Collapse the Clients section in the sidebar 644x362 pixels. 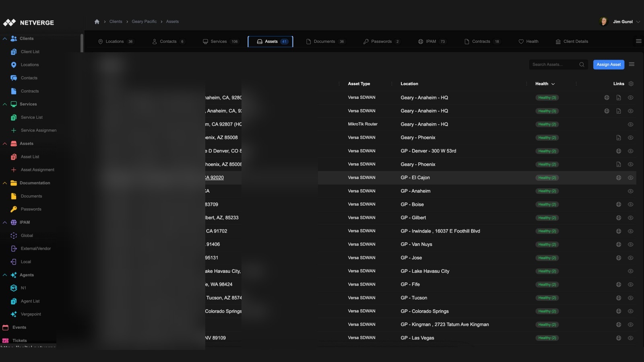(5, 38)
